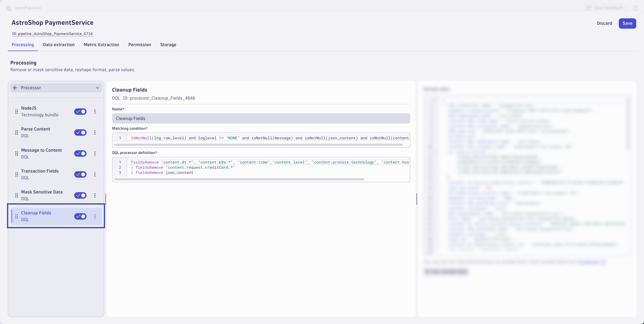Select the NodeJS Technology bundle processor
The image size is (644, 324).
coord(56,111)
